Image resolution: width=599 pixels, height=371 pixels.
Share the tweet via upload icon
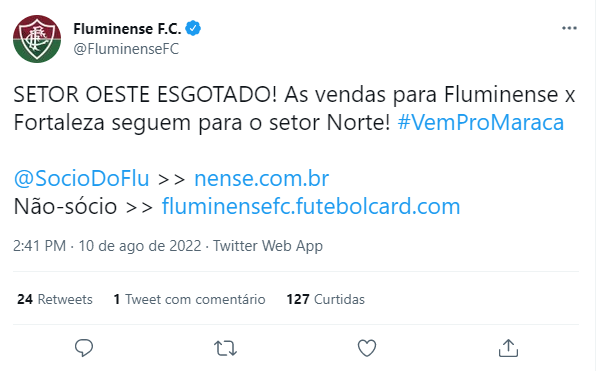tap(508, 348)
